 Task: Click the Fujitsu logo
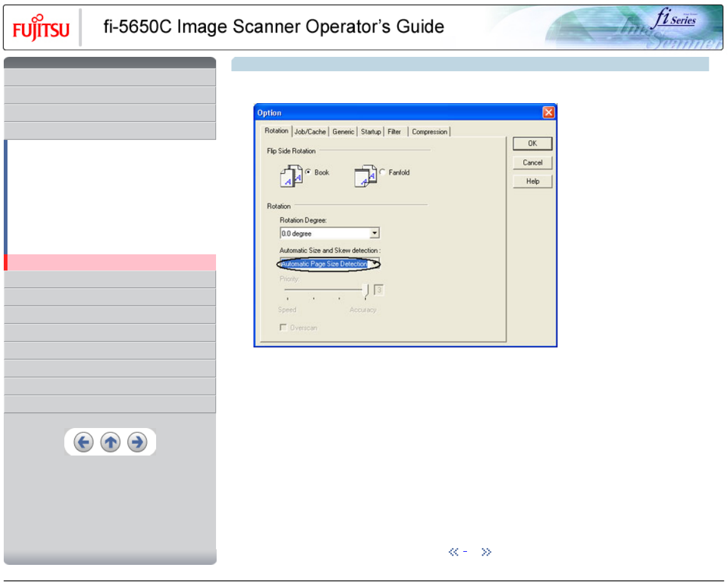[x=41, y=28]
